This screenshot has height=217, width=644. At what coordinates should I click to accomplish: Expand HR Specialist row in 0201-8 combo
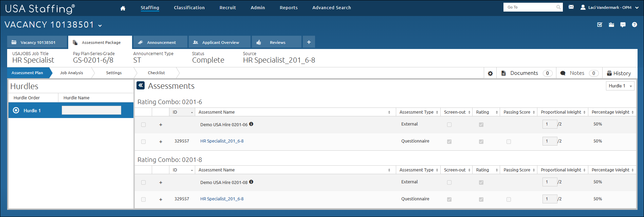[161, 200]
